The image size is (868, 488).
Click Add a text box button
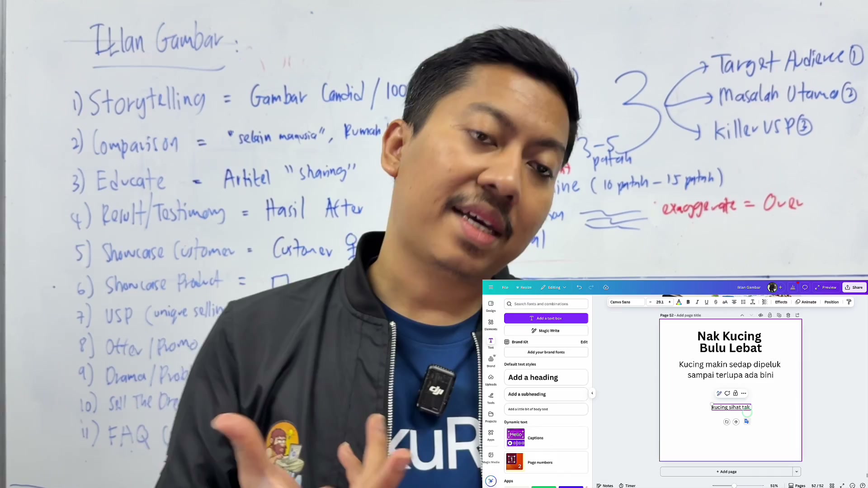[546, 318]
